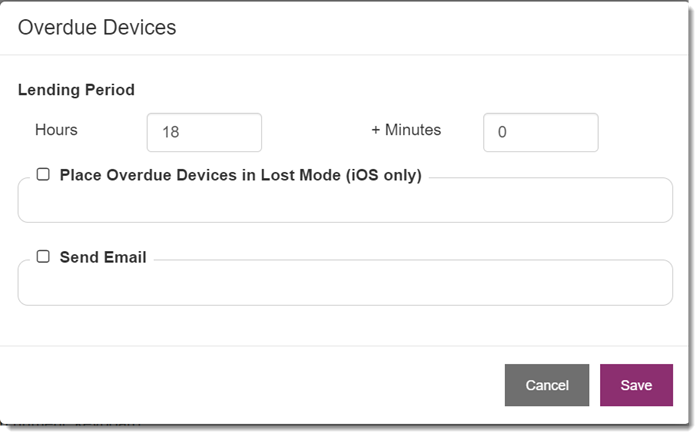Image resolution: width=700 pixels, height=437 pixels.
Task: Click the word Cancel on the gray button
Action: click(x=547, y=385)
